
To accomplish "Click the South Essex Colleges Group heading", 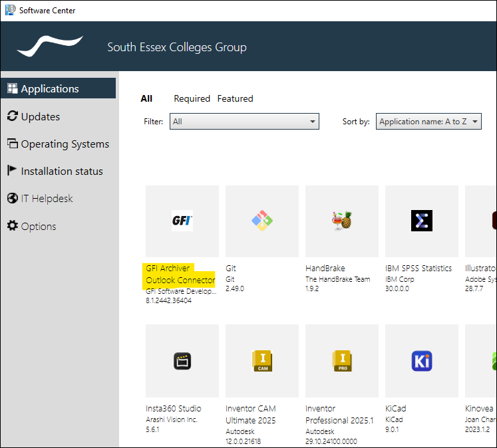I will [177, 47].
